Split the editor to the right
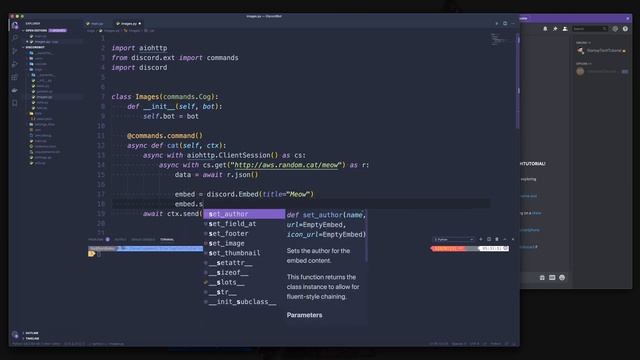The height and width of the screenshot is (360, 640). tap(505, 24)
